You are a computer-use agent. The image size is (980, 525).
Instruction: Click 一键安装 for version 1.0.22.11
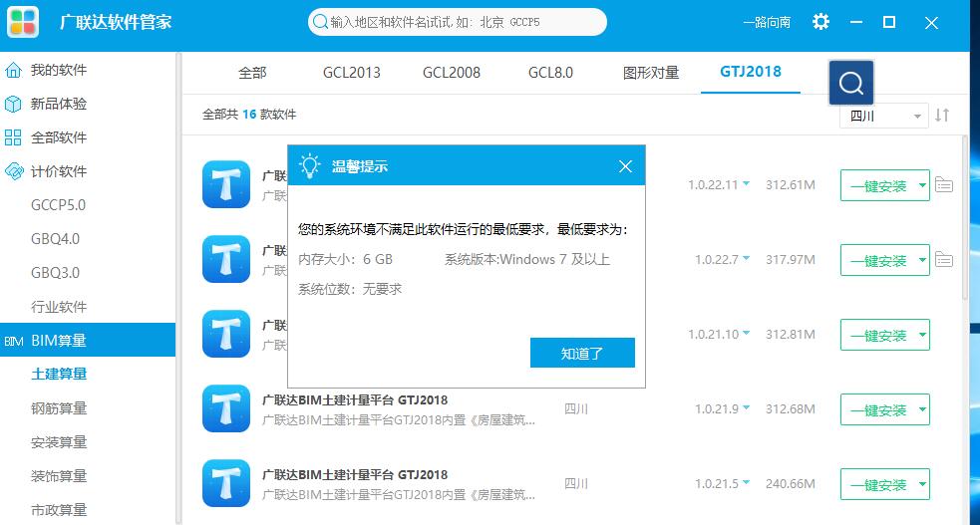(878, 185)
